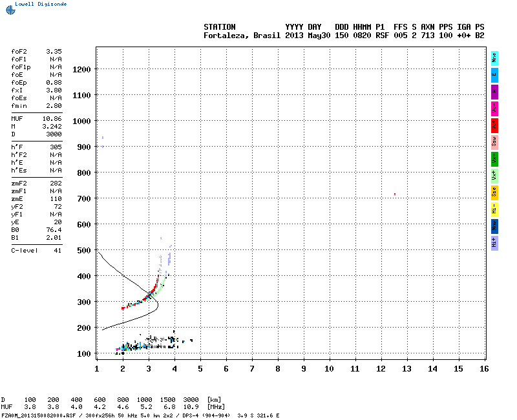
Task: Click the foF1p parameter label
Action: click(x=21, y=67)
